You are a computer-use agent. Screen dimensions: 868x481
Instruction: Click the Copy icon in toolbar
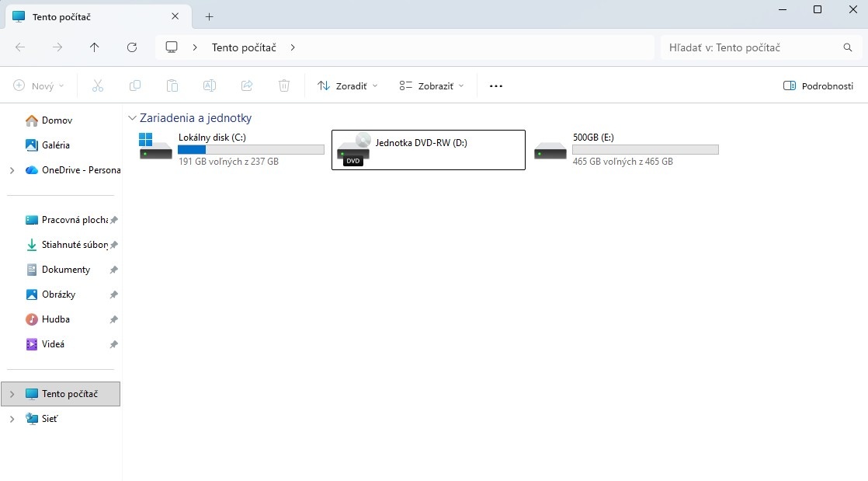point(135,86)
